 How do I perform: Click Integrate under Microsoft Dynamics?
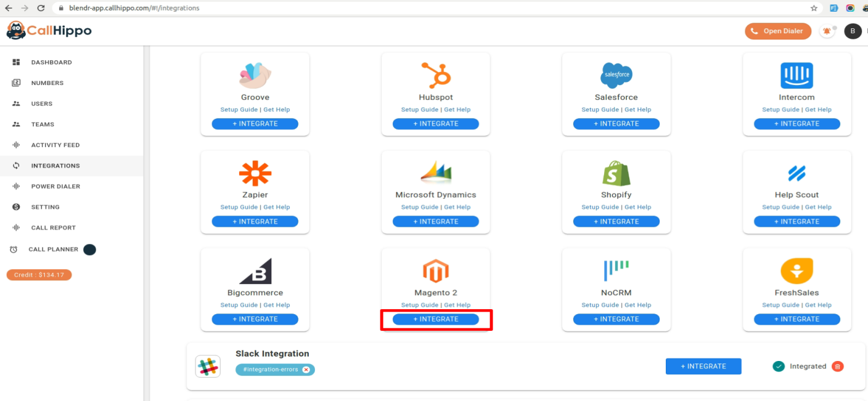(436, 222)
